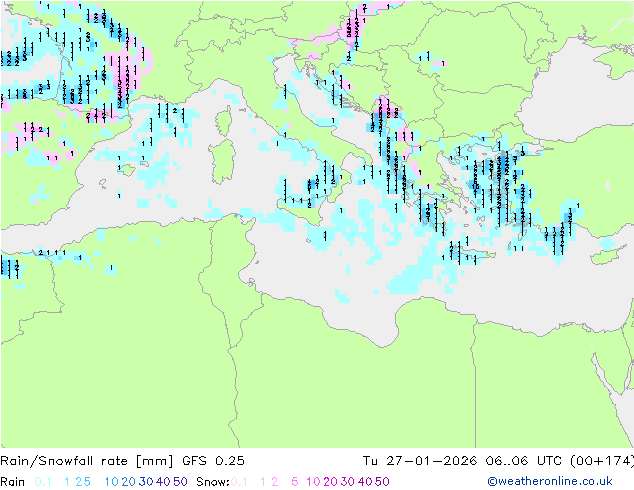Screen dimensions: 634x490
Task: Click the 'Rain' legend label
Action: [x=13, y=482]
